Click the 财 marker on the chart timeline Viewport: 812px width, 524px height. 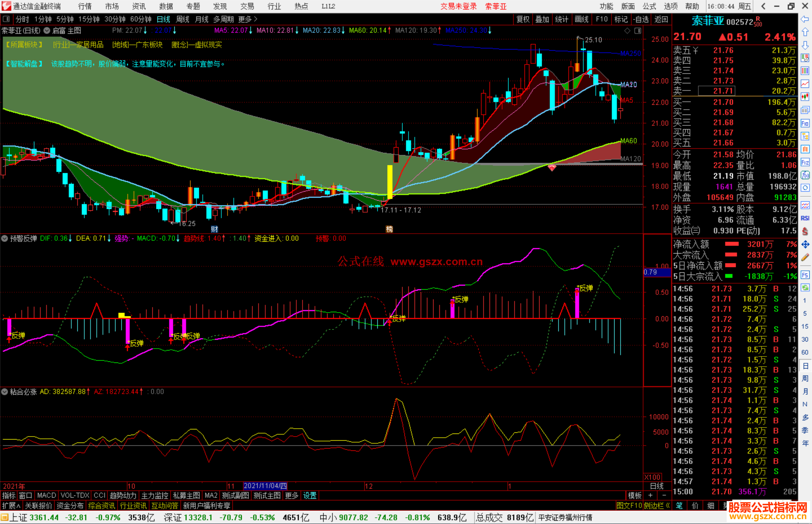tap(214, 229)
